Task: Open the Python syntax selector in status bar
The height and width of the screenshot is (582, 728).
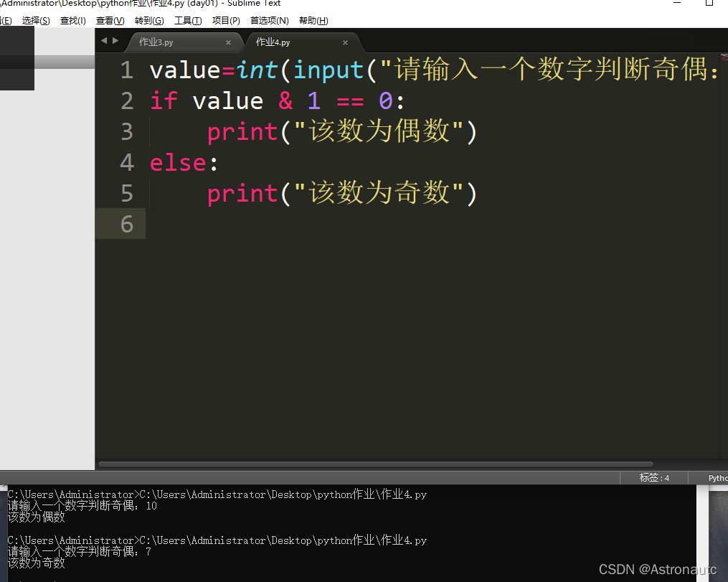Action: click(x=718, y=478)
